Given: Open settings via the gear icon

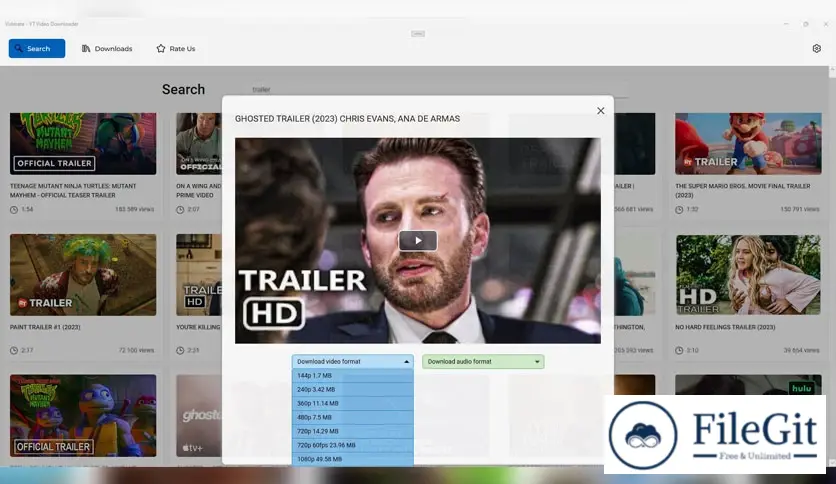Looking at the screenshot, I should tap(816, 49).
